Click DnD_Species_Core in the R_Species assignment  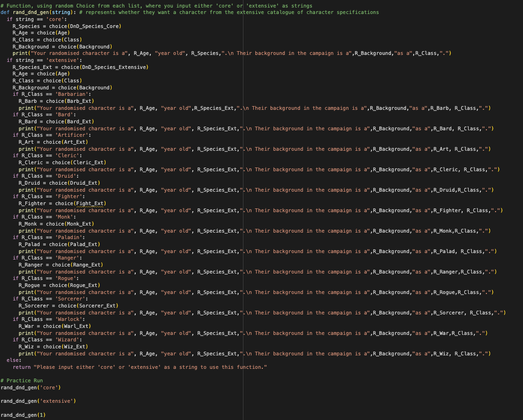click(94, 26)
